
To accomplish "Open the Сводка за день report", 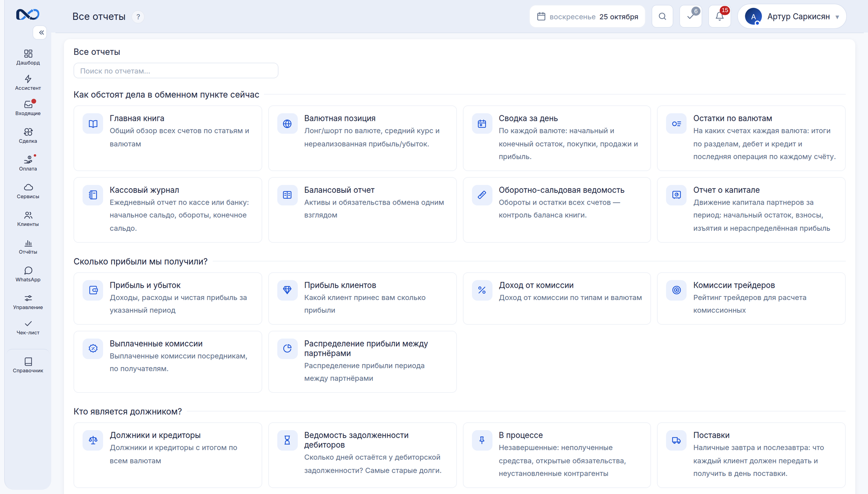I will click(557, 138).
